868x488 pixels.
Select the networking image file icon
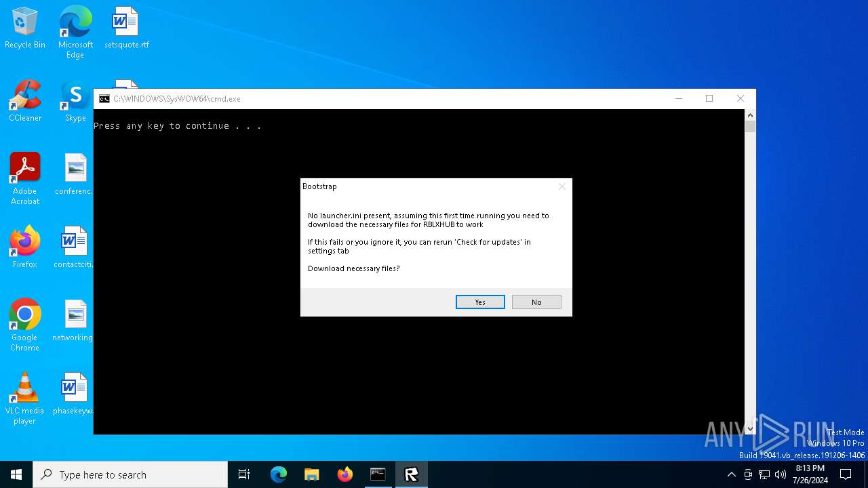pyautogui.click(x=73, y=321)
